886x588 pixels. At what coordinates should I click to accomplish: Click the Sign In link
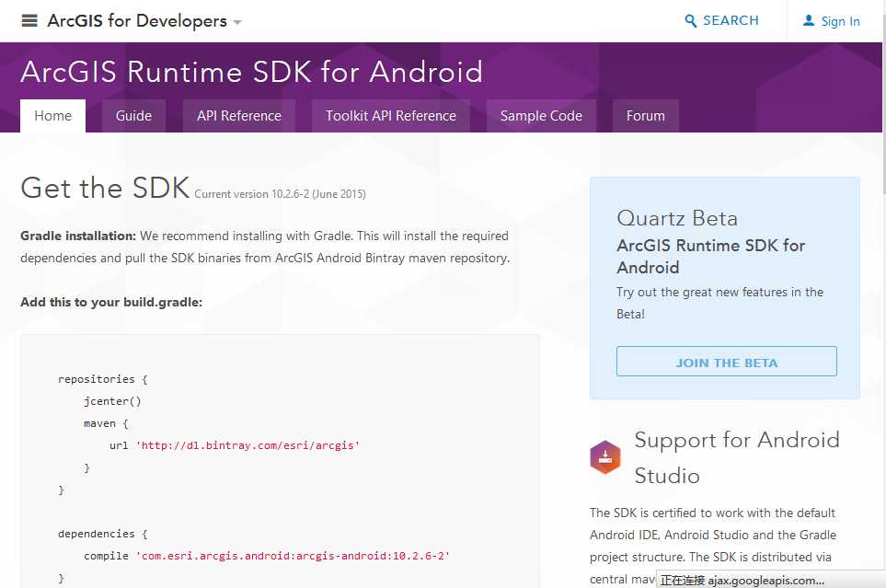point(840,21)
